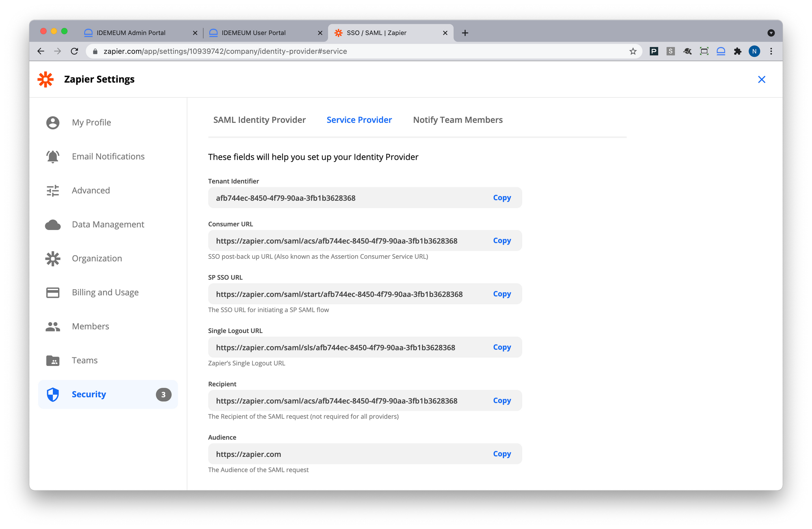The height and width of the screenshot is (529, 812).
Task: Click the Tenant Identifier field
Action: [x=365, y=198]
